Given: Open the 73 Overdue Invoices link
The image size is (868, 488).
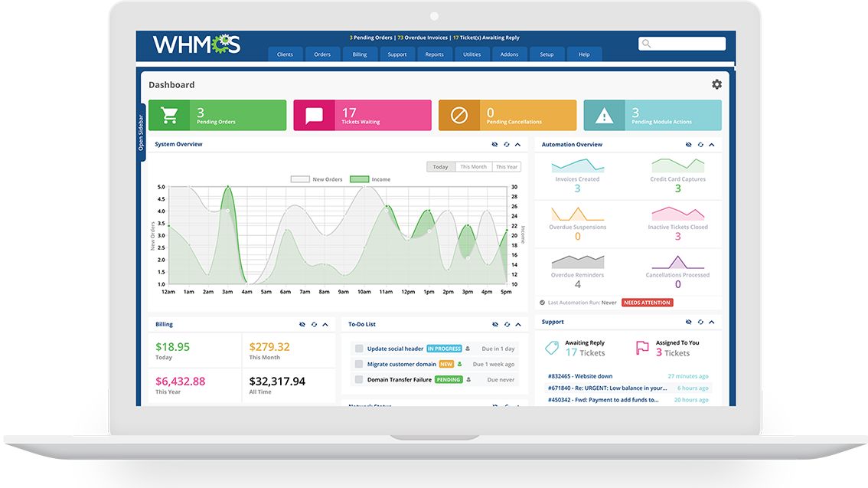Looking at the screenshot, I should coord(423,38).
